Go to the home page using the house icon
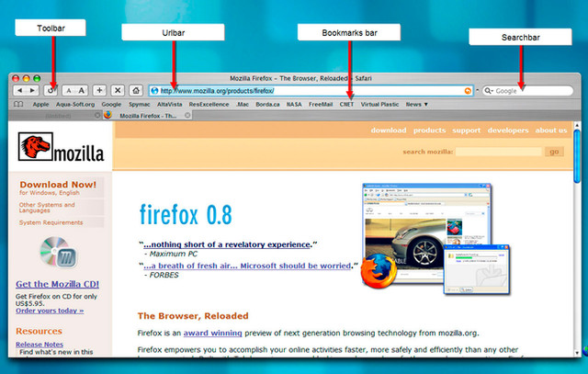The height and width of the screenshot is (374, 588). [136, 90]
